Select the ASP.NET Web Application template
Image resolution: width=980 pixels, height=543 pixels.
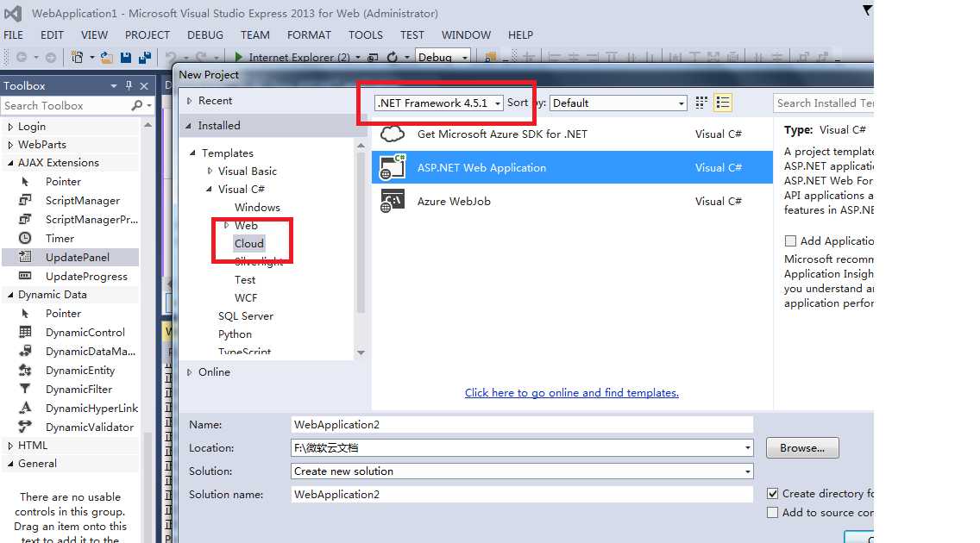[572, 167]
